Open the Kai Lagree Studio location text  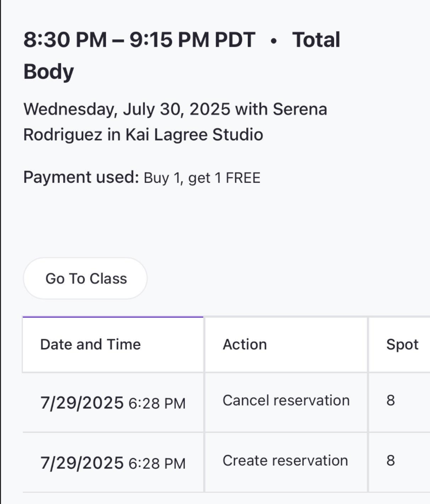click(194, 135)
